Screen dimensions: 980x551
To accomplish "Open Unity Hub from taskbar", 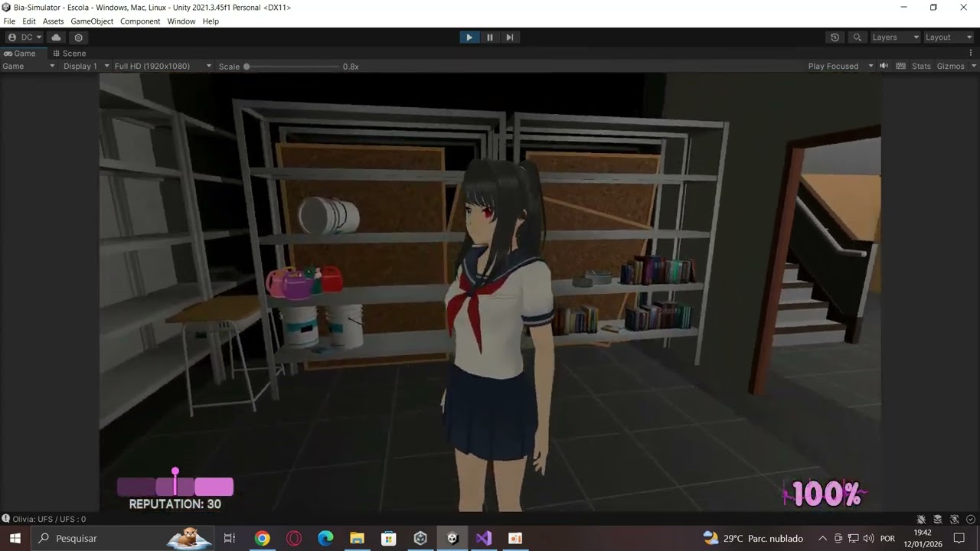I will tap(420, 538).
